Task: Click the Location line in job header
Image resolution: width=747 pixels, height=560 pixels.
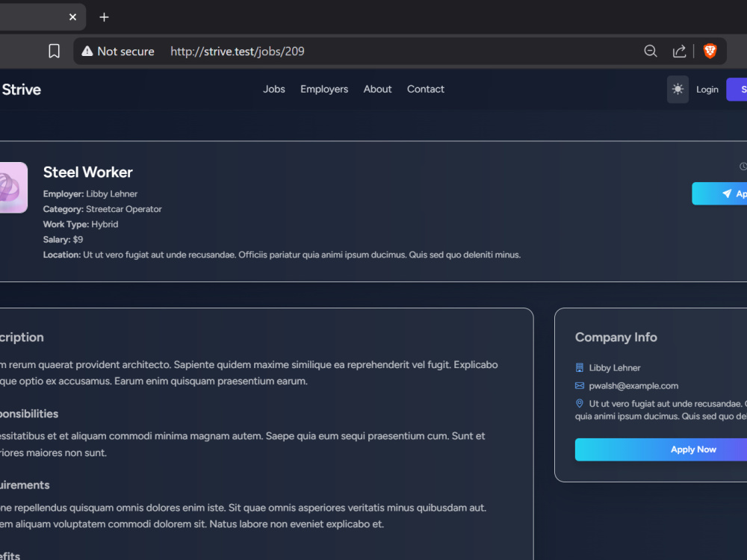Action: [x=282, y=255]
